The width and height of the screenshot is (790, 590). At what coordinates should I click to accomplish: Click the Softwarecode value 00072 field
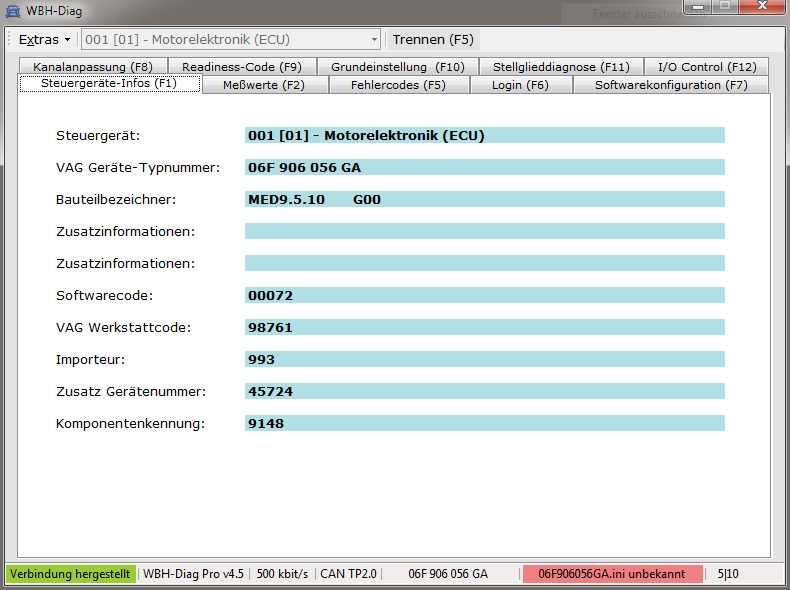coord(484,296)
